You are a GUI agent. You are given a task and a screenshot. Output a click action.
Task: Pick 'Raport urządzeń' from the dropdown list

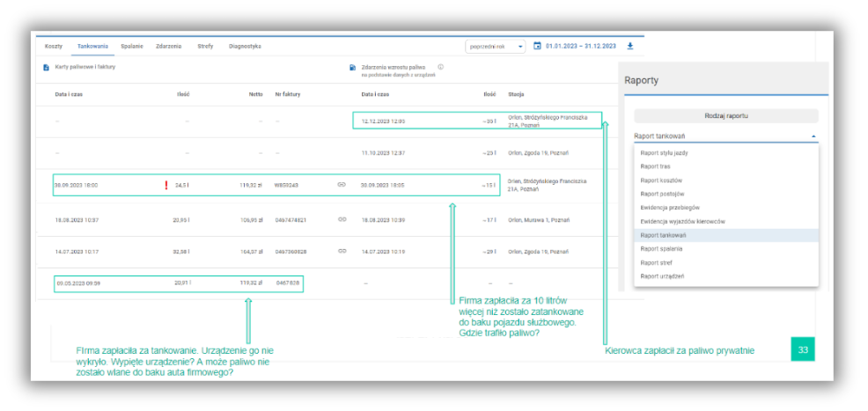click(x=663, y=276)
